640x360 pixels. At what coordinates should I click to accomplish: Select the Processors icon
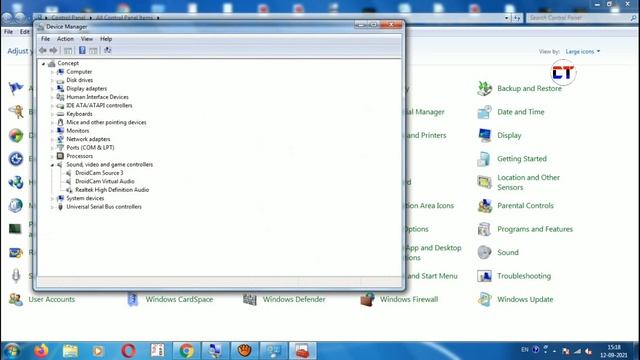60,156
